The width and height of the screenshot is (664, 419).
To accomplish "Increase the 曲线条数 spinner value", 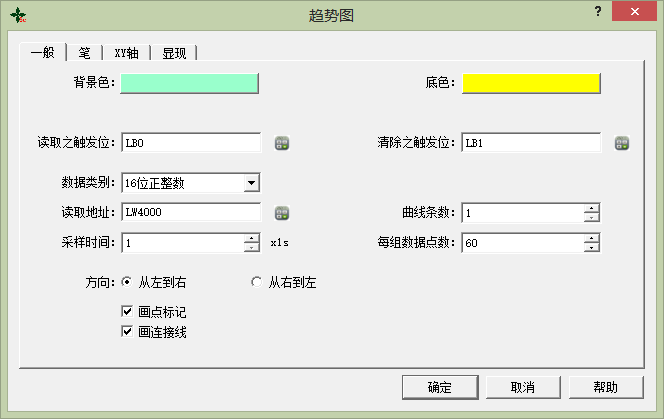I will click(592, 208).
